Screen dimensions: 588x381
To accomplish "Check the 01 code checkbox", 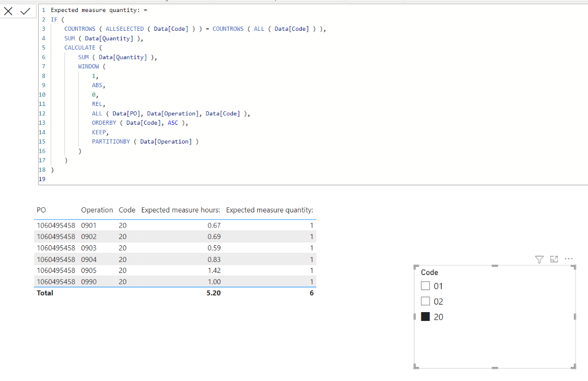I will point(425,286).
